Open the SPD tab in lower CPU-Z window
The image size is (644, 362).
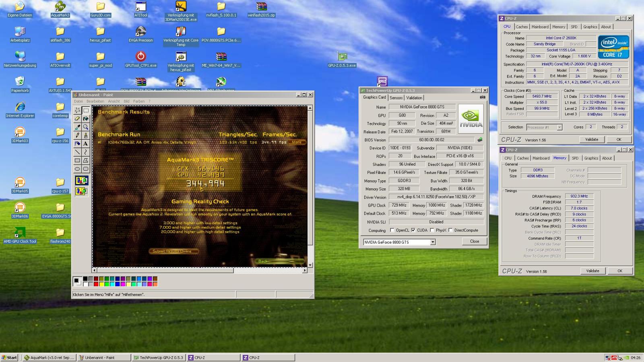click(x=575, y=158)
